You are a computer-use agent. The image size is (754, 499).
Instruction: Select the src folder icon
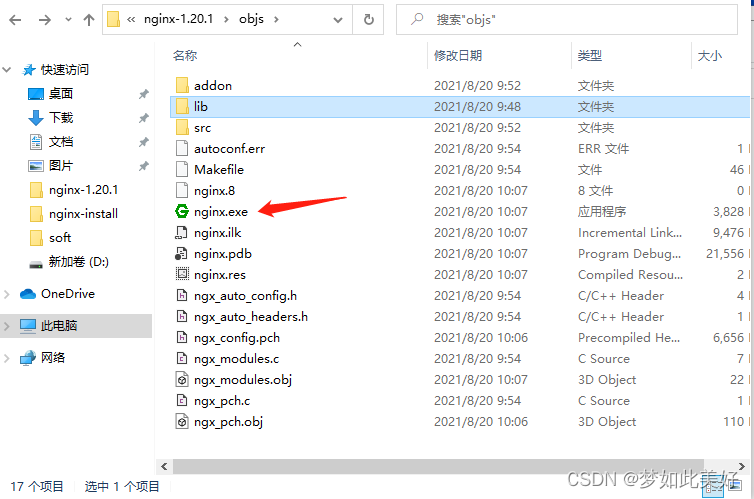pos(182,128)
